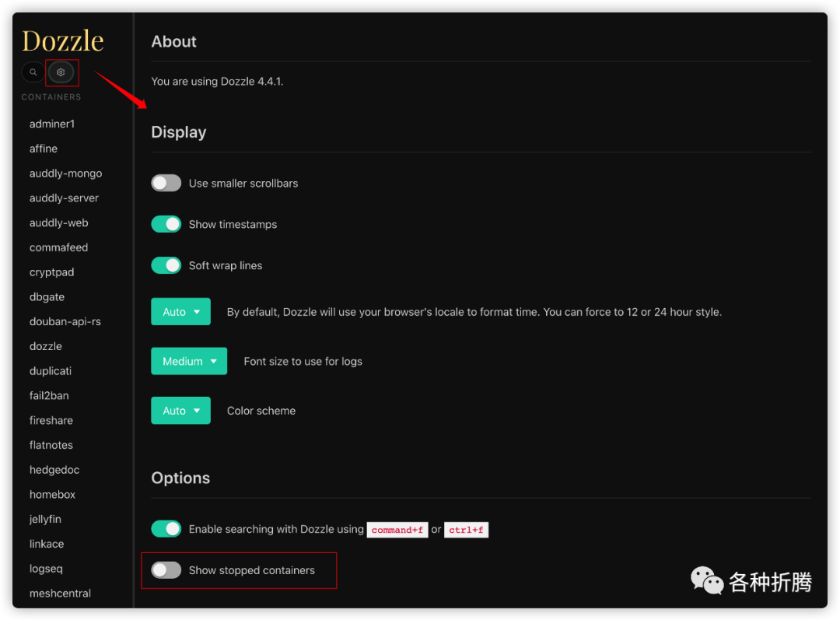This screenshot has height=620, width=840.
Task: Open dbgate container logs
Action: click(47, 296)
